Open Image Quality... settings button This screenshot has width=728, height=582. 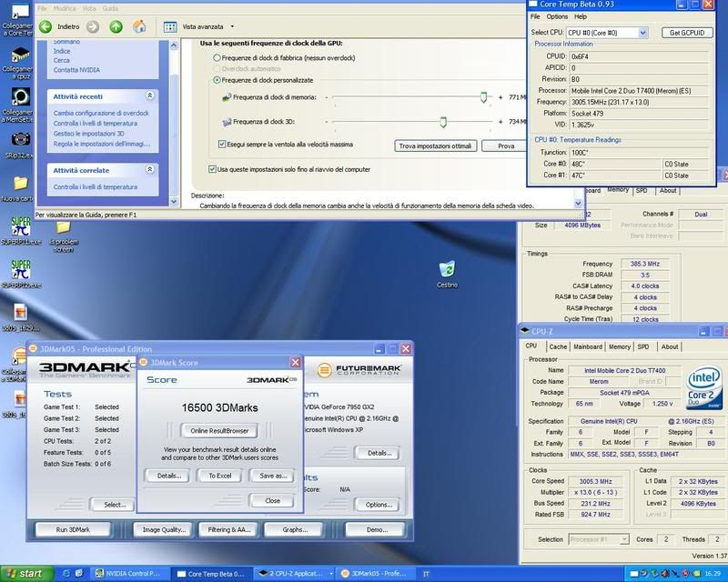[164, 529]
